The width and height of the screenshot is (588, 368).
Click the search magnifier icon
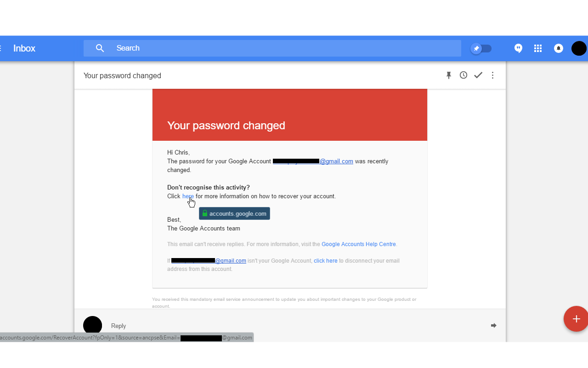click(x=100, y=48)
